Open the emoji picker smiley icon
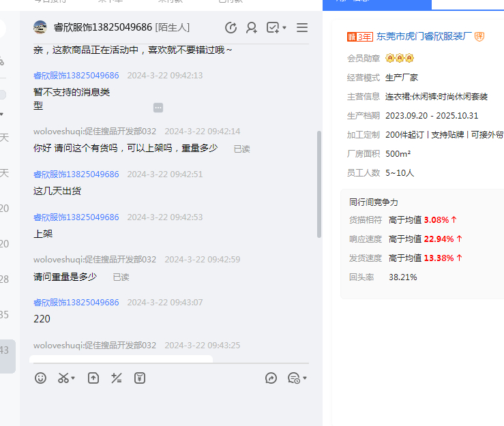The image size is (504, 426). click(41, 378)
